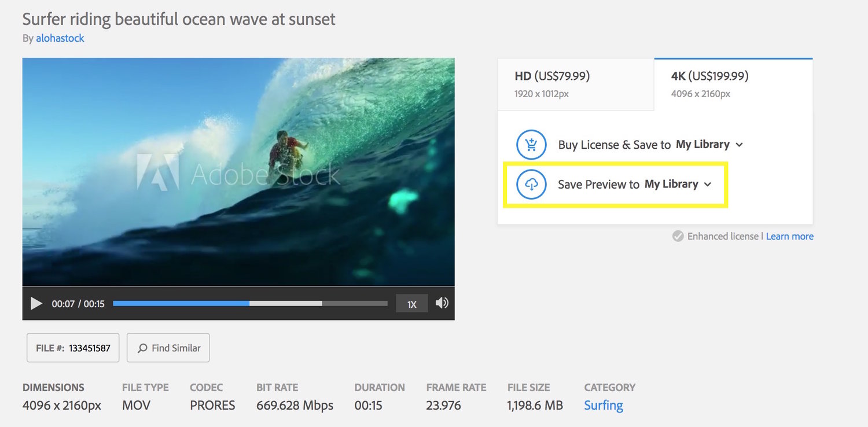Click the Find Similar button
868x427 pixels.
coord(168,348)
